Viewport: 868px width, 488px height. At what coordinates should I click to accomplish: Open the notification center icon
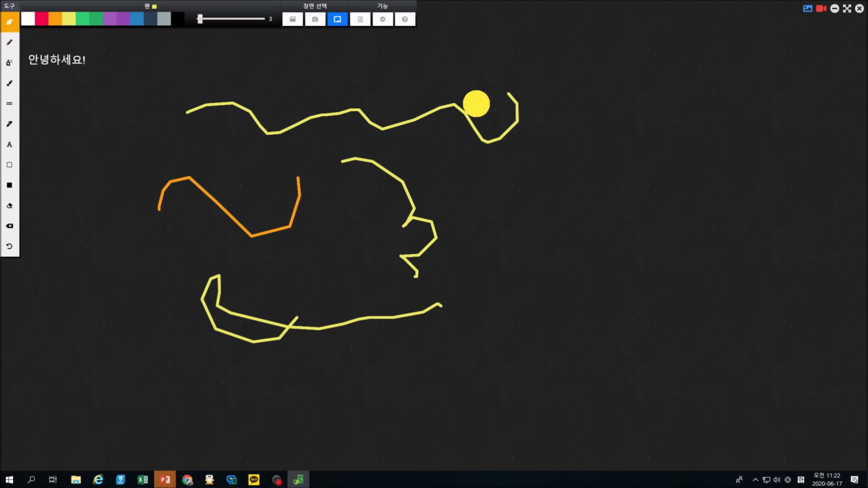pos(855,480)
